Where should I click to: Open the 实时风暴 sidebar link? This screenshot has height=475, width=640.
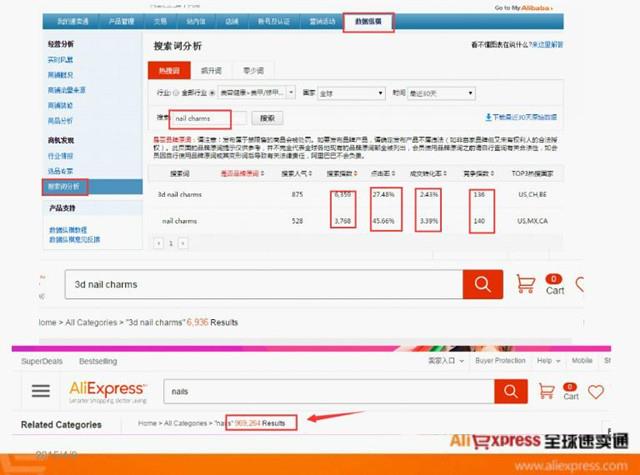pyautogui.click(x=60, y=60)
